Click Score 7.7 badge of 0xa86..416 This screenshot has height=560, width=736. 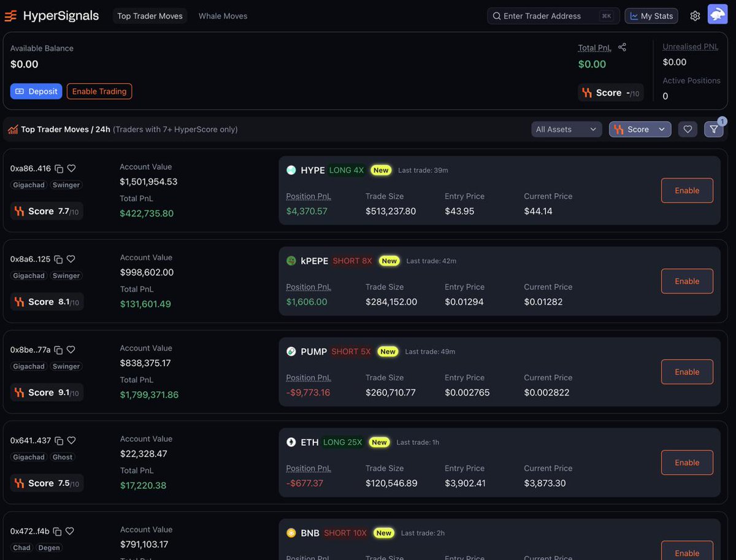pyautogui.click(x=47, y=211)
